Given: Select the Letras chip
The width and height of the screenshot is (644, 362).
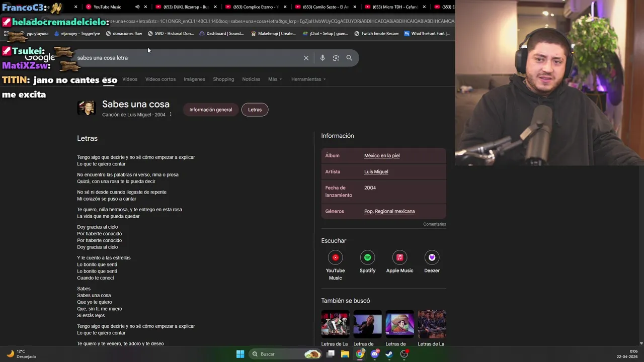Looking at the screenshot, I should pyautogui.click(x=255, y=110).
